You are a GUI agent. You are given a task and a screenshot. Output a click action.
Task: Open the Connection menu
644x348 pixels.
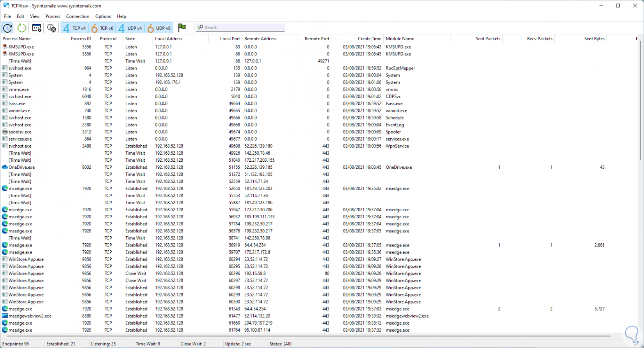(x=78, y=16)
